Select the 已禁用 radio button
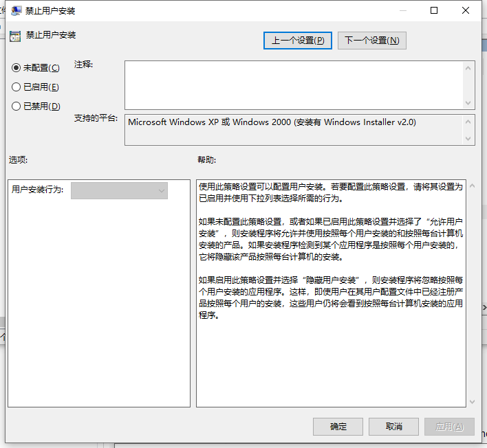Screen dimensions: 487x448 pos(17,107)
